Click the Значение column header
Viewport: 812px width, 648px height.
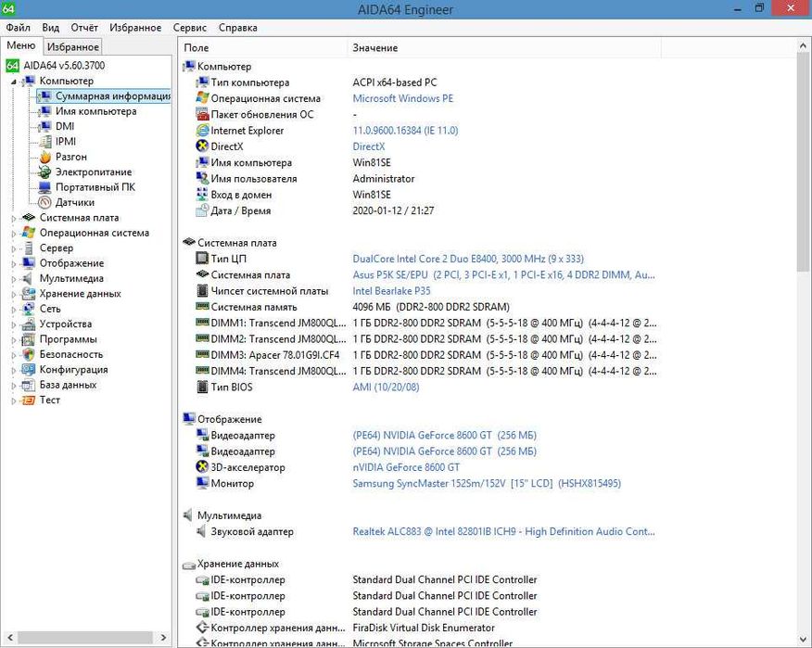[x=504, y=47]
